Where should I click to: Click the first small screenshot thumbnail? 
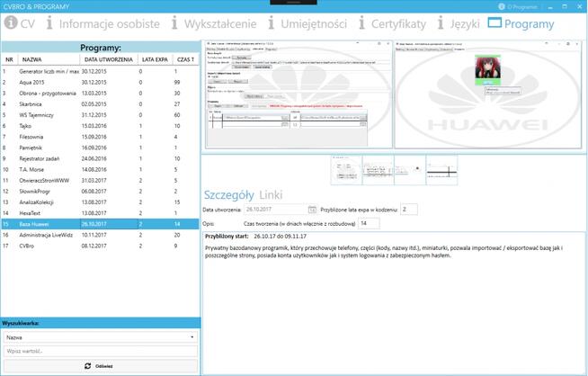coord(346,170)
